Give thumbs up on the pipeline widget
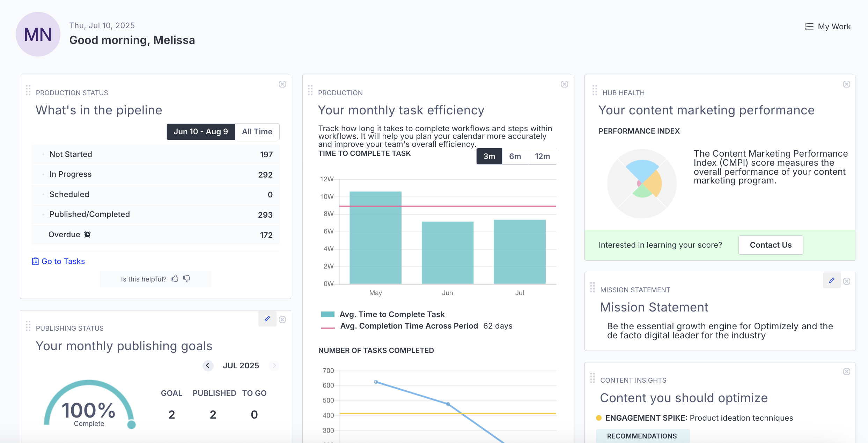 tap(175, 279)
